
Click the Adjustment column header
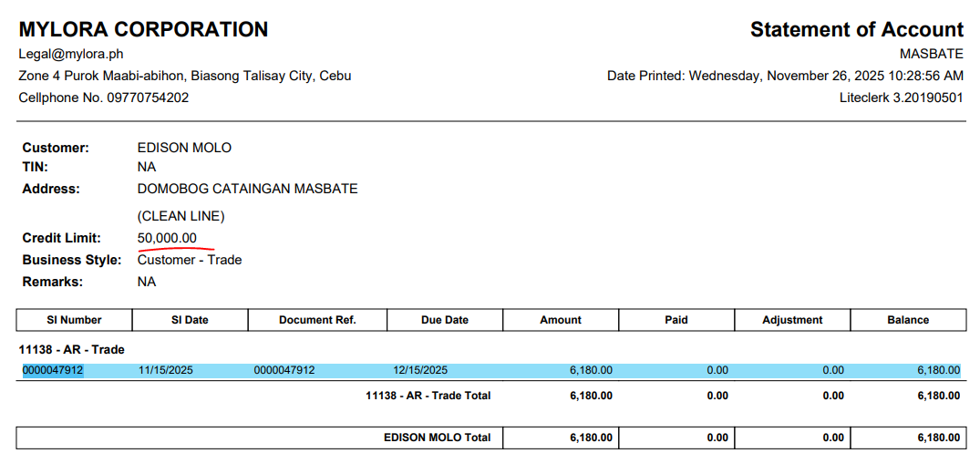[x=792, y=320]
